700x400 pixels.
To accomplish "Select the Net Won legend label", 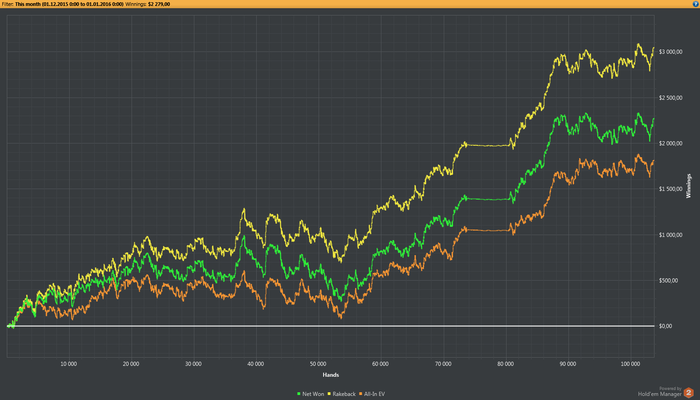I will [313, 394].
